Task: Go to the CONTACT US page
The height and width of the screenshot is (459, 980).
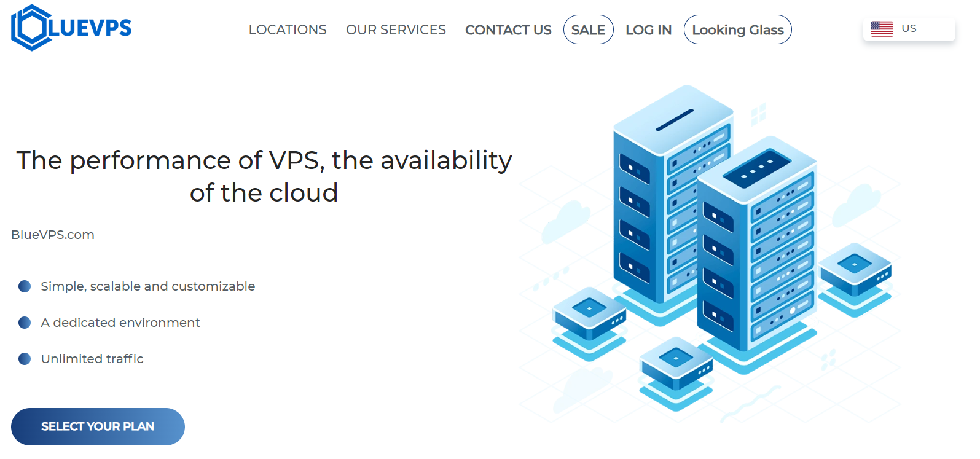Action: (x=508, y=29)
